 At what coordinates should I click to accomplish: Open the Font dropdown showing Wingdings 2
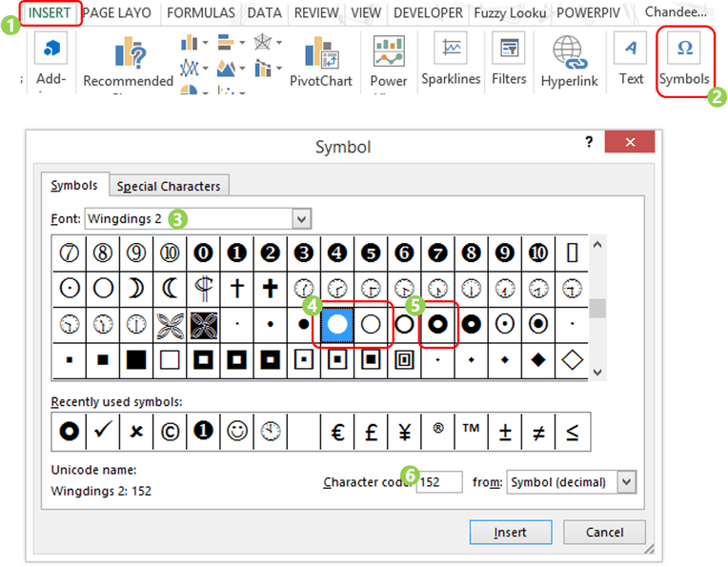pos(301,219)
